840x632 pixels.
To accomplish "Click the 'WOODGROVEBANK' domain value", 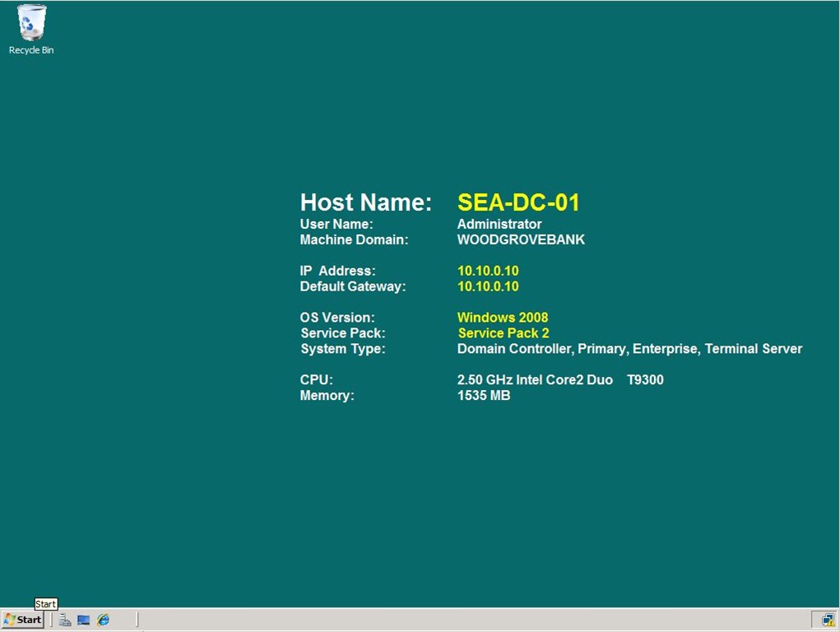I will pos(521,239).
